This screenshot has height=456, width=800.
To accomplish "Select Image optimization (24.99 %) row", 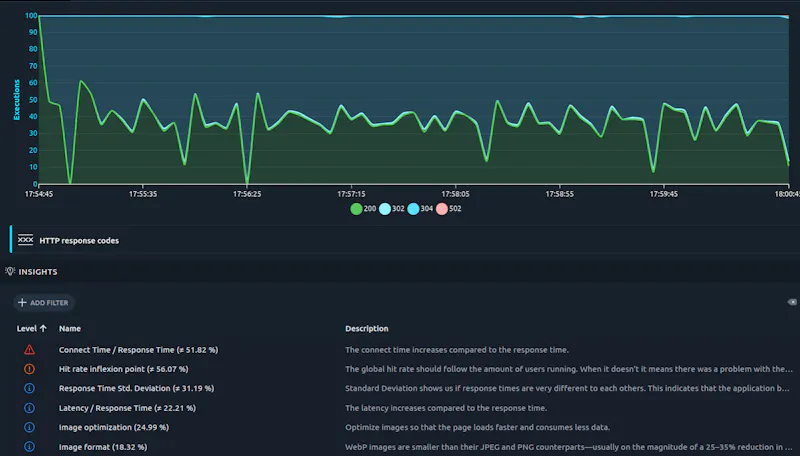I will pyautogui.click(x=114, y=427).
